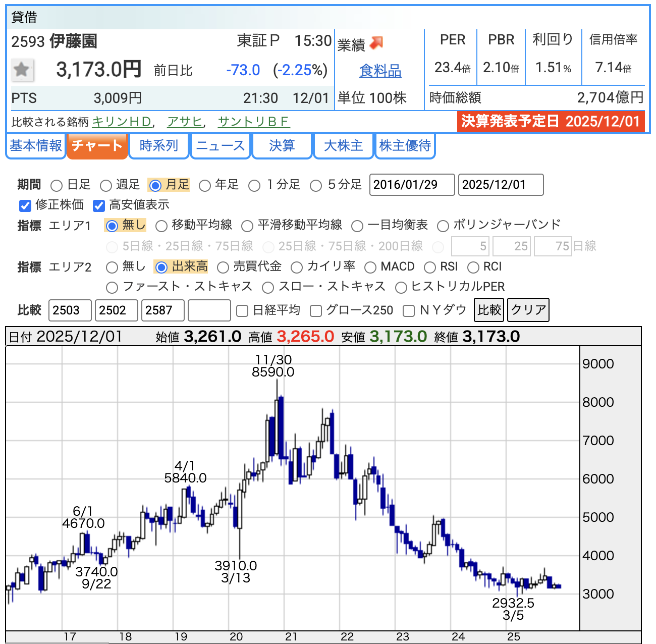Select the 週足 weekly period option
The image size is (656, 644).
tap(106, 185)
